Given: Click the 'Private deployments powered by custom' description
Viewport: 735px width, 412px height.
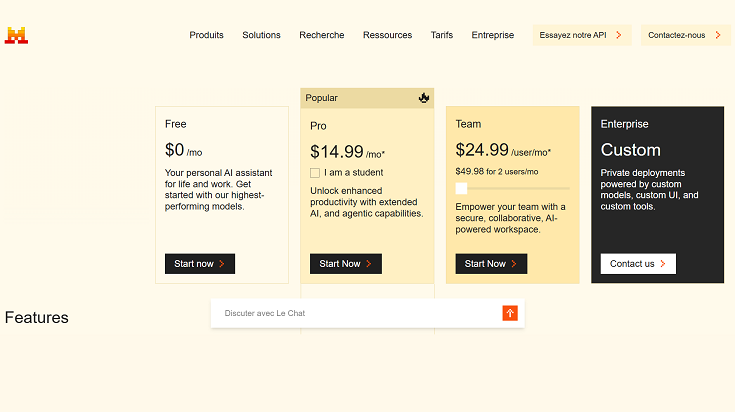Looking at the screenshot, I should coord(649,190).
